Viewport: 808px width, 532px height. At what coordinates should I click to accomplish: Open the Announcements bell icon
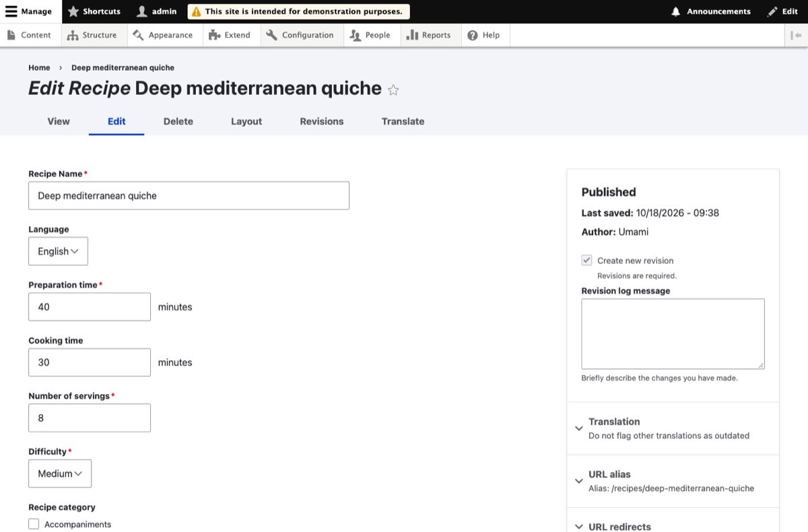click(676, 11)
